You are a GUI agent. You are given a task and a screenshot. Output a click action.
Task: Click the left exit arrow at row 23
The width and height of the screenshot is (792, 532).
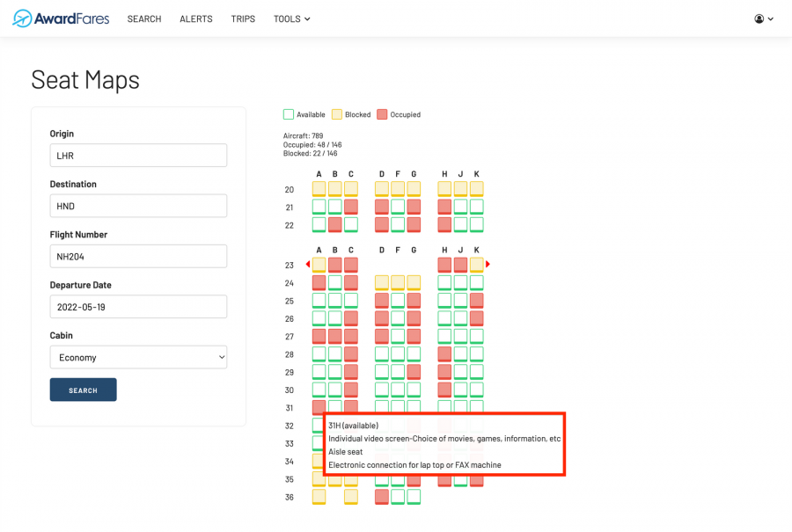click(308, 265)
